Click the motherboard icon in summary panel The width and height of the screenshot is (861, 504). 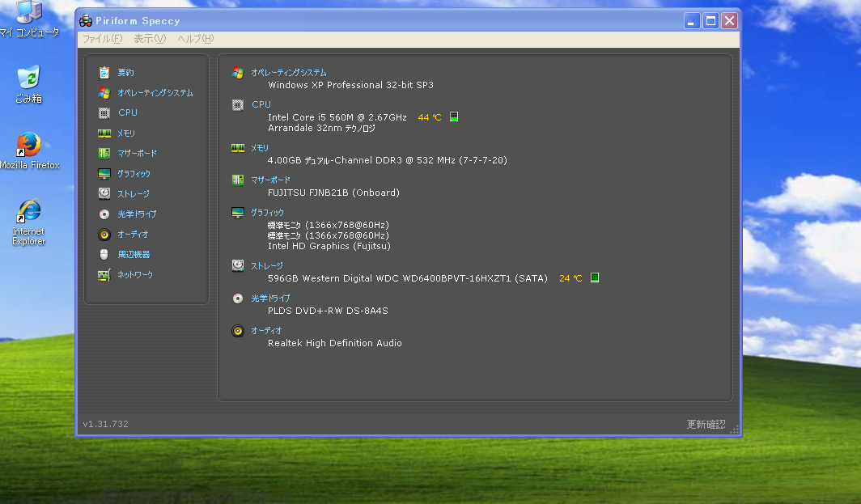238,180
